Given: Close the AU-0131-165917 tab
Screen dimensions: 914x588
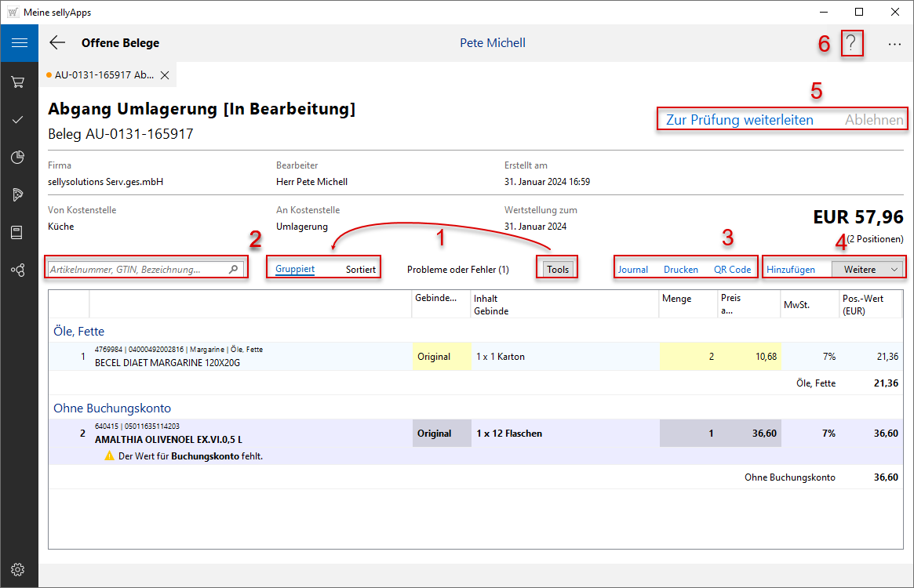Looking at the screenshot, I should coord(165,75).
